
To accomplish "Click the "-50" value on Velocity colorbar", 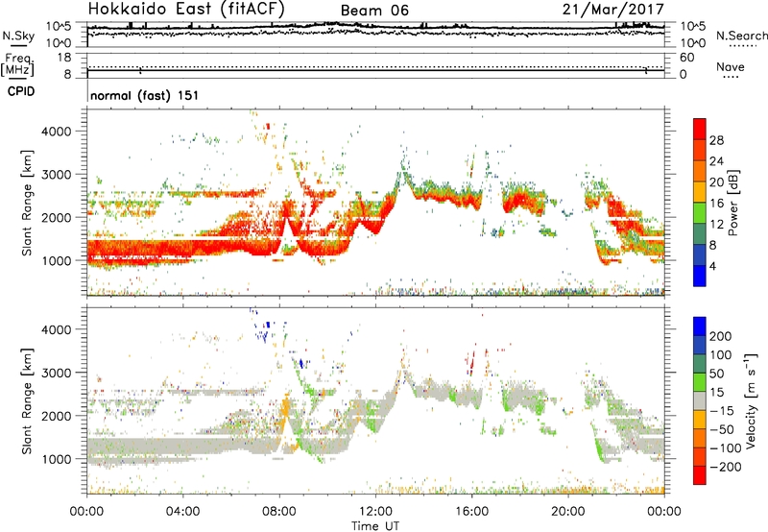I will (722, 429).
